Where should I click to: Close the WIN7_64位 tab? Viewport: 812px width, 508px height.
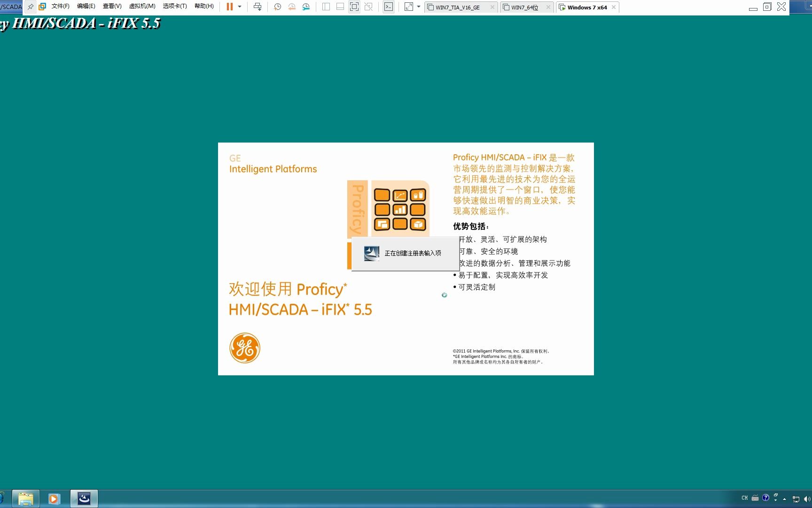548,7
